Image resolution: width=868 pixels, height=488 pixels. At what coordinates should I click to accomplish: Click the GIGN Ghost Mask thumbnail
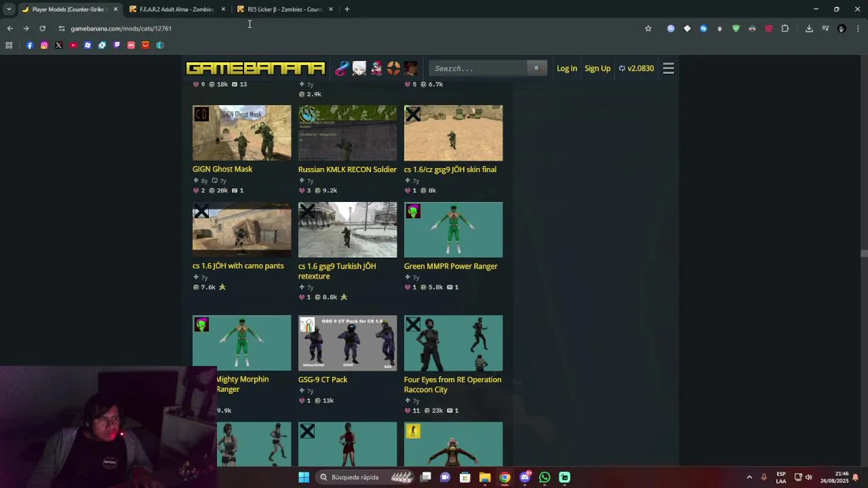tap(241, 133)
